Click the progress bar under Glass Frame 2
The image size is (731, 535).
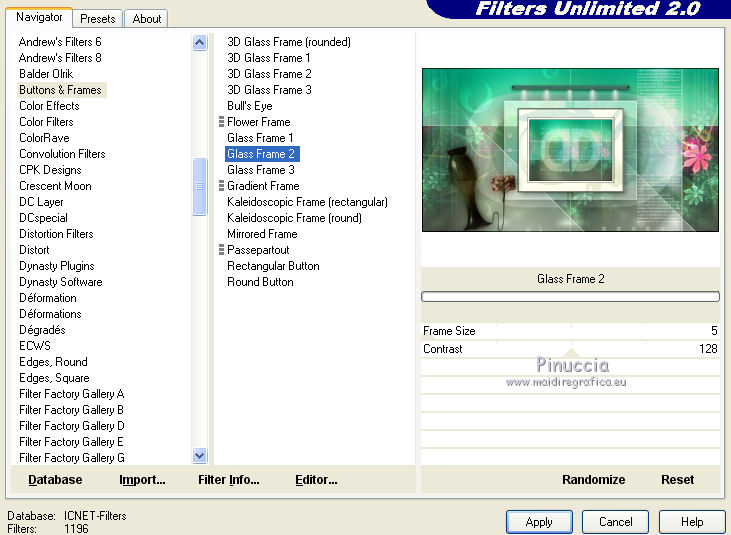570,296
